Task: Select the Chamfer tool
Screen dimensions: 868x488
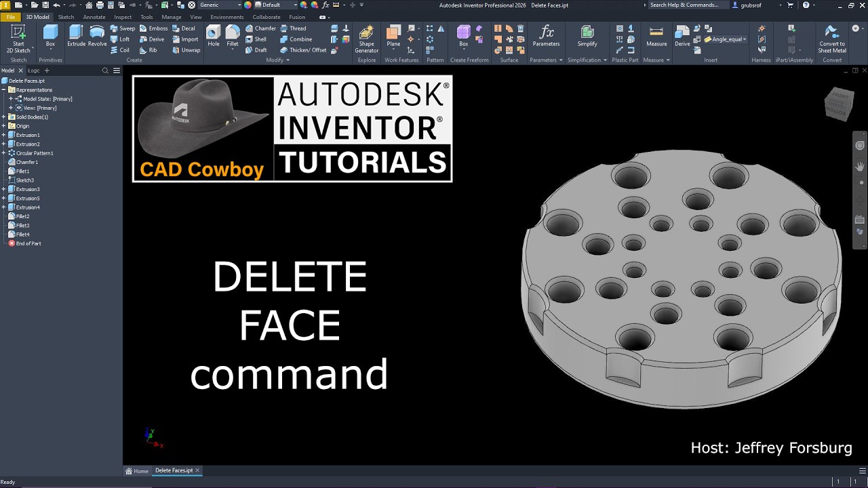Action: (x=260, y=28)
